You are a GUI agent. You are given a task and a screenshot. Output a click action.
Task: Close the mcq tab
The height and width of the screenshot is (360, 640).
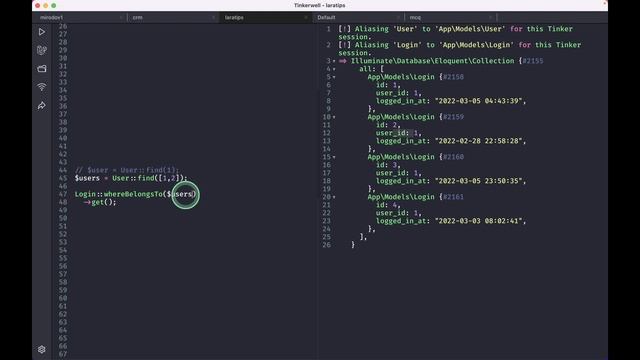(490, 18)
